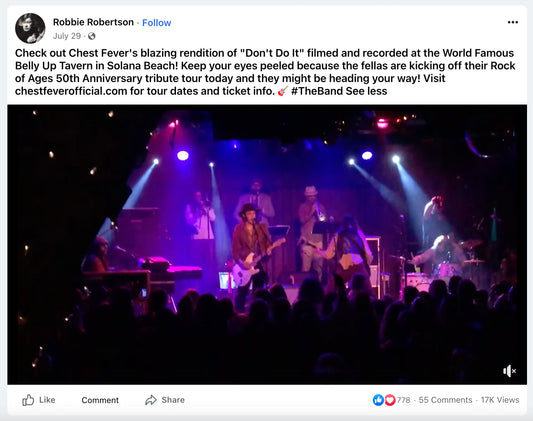Unmute the video with the speaker icon
The width and height of the screenshot is (533, 421).
pyautogui.click(x=510, y=371)
